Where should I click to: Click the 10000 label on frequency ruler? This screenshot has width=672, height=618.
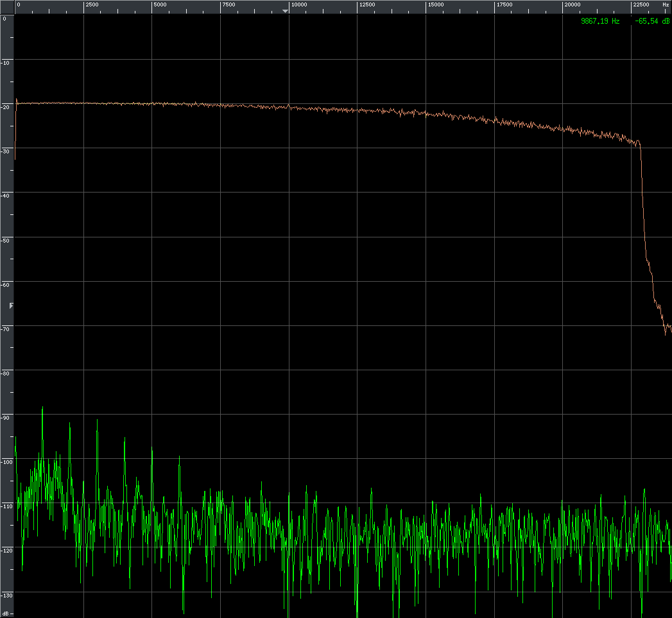pyautogui.click(x=299, y=4)
